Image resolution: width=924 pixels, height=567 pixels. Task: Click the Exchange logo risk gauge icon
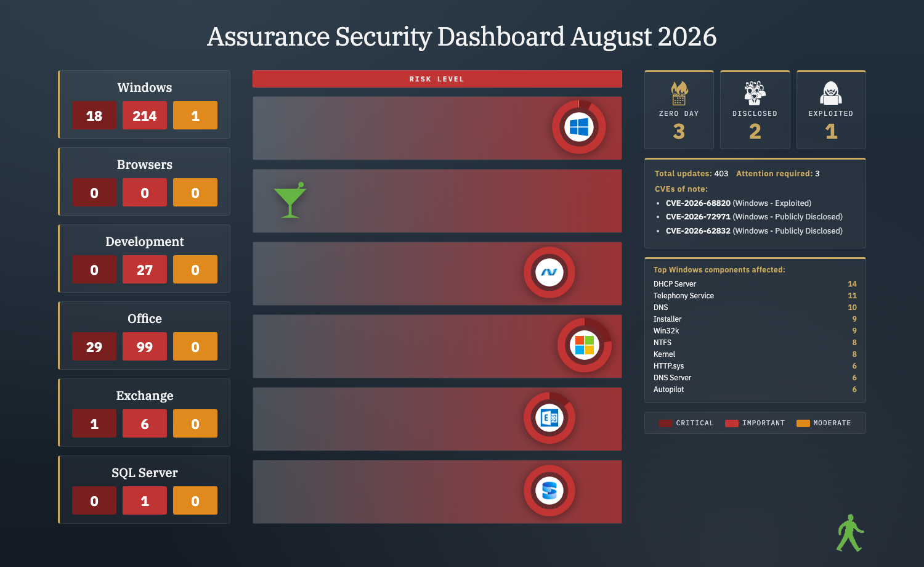[x=549, y=418]
